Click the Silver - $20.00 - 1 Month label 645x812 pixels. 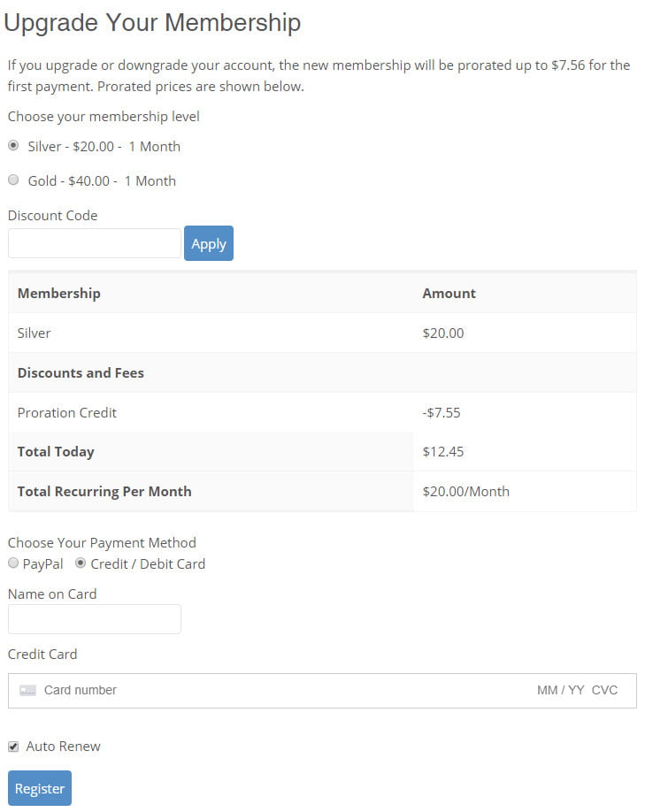(104, 146)
